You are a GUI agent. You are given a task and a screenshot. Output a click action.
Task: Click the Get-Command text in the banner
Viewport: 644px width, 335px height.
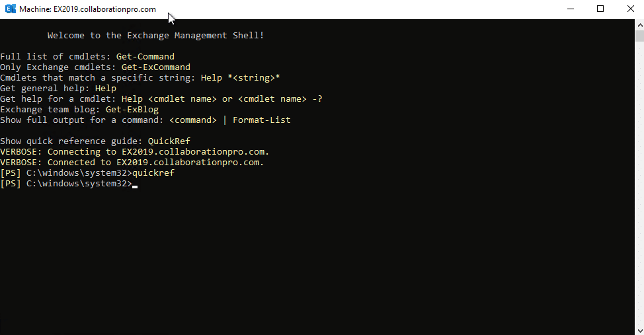pyautogui.click(x=145, y=57)
